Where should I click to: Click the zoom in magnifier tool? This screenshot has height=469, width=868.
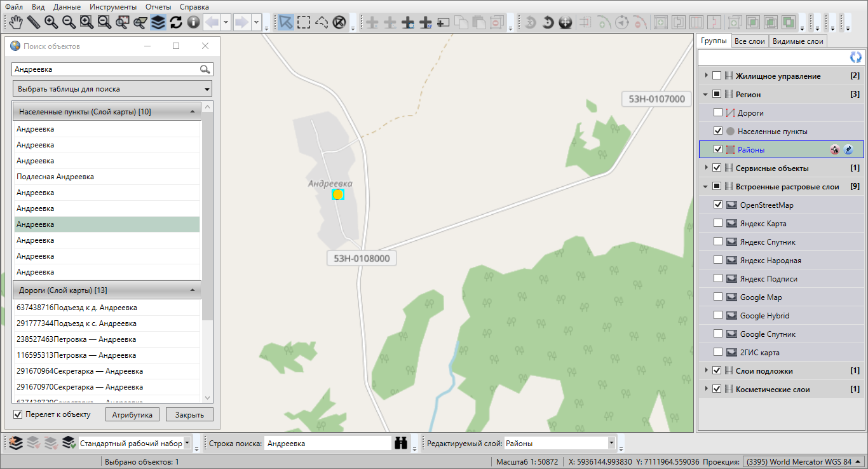click(51, 23)
